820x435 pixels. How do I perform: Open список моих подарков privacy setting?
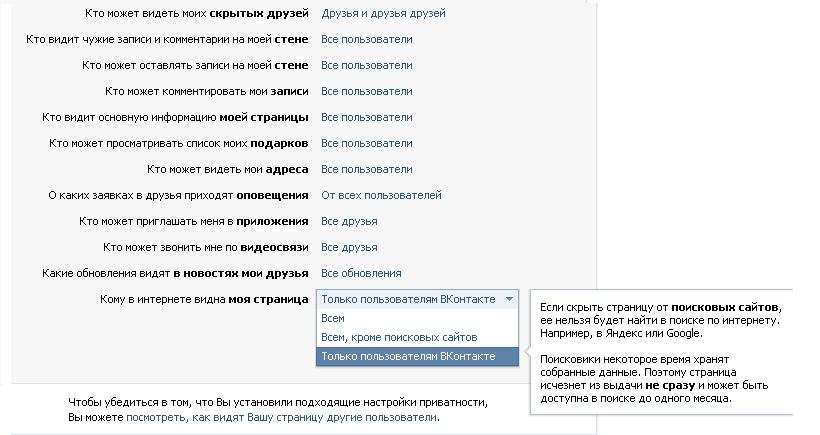366,144
